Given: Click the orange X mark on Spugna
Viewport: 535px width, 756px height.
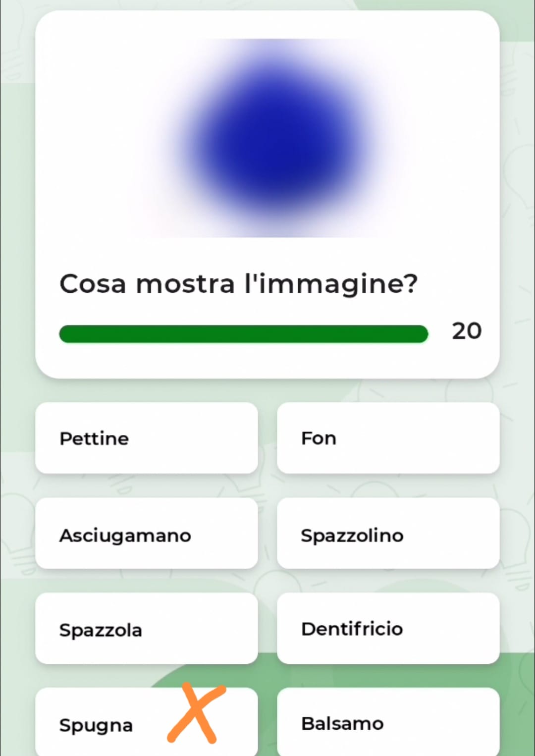Looking at the screenshot, I should (196, 713).
